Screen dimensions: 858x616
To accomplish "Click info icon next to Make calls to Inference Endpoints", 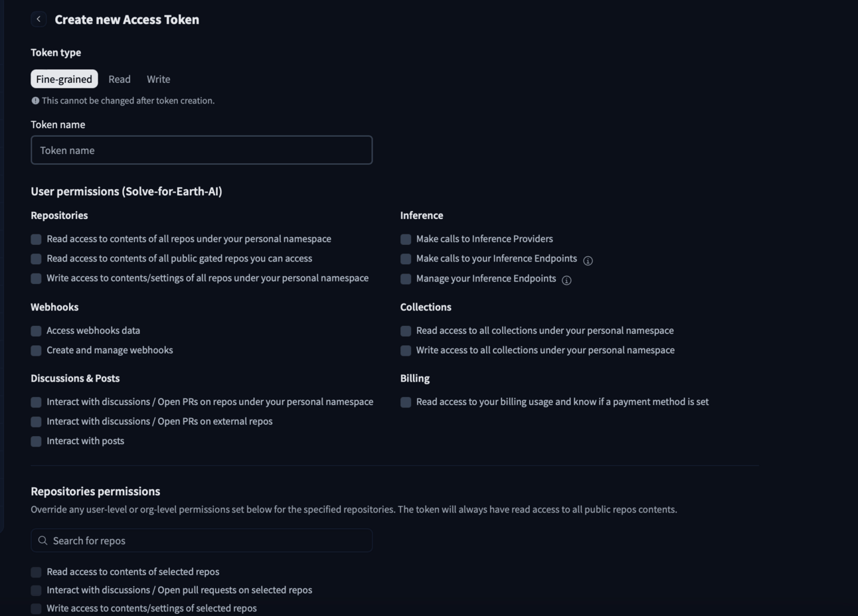I will click(588, 260).
